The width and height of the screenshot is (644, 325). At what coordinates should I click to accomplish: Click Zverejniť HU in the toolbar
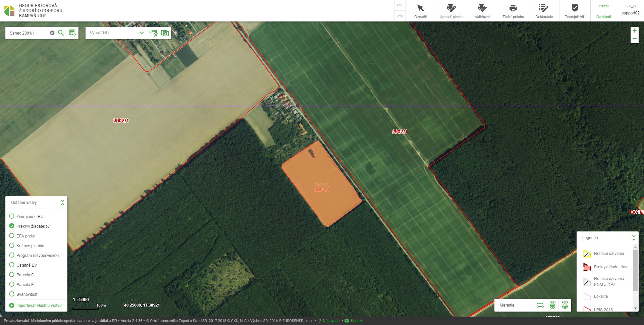point(575,11)
